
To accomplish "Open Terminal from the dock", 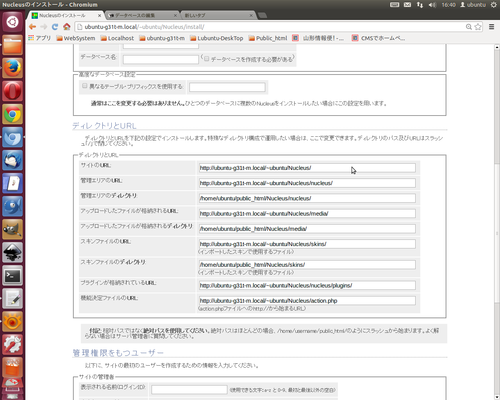I will (12, 275).
